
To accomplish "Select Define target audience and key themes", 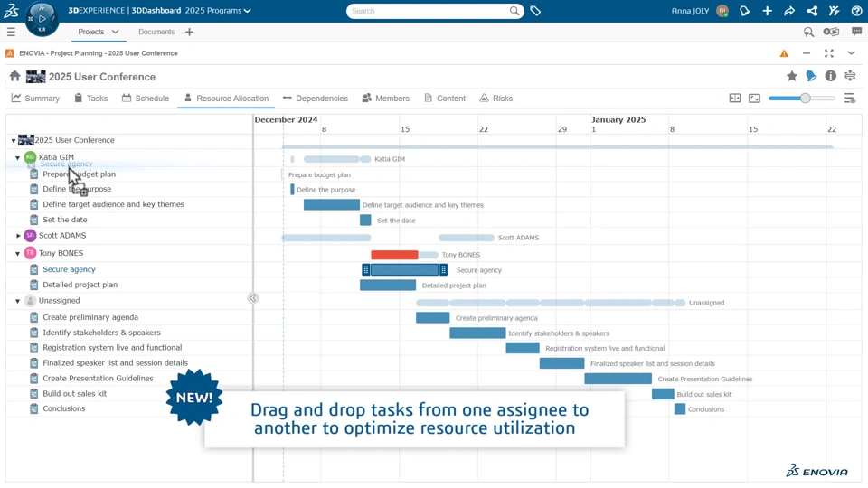I will click(114, 204).
